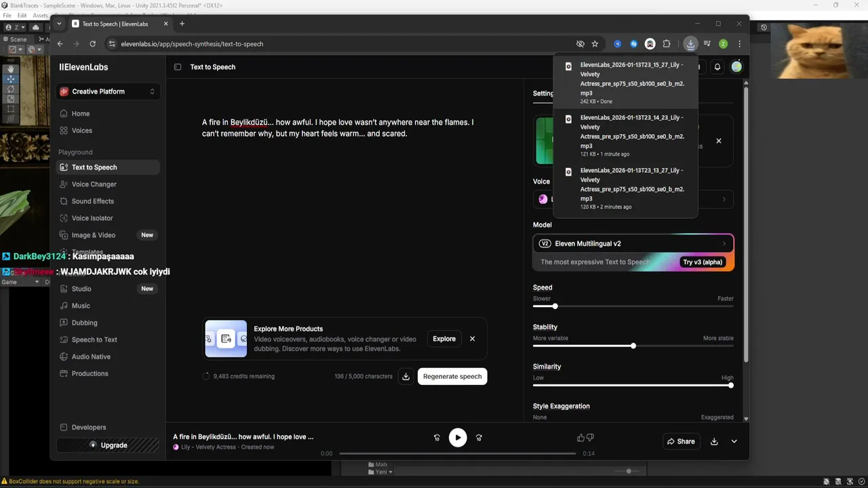This screenshot has width=868, height=488.
Task: Collapse the player with chevron down
Action: click(x=734, y=441)
